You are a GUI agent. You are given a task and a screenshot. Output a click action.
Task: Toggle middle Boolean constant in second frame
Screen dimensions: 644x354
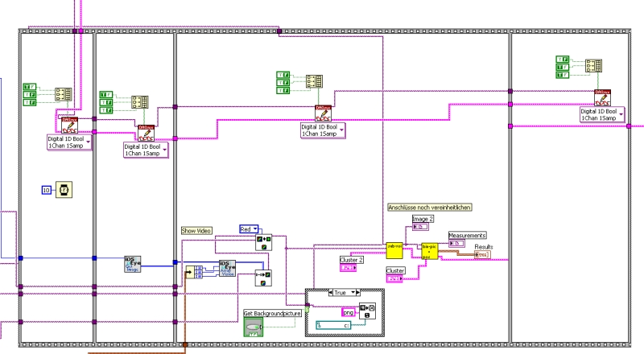pos(106,102)
